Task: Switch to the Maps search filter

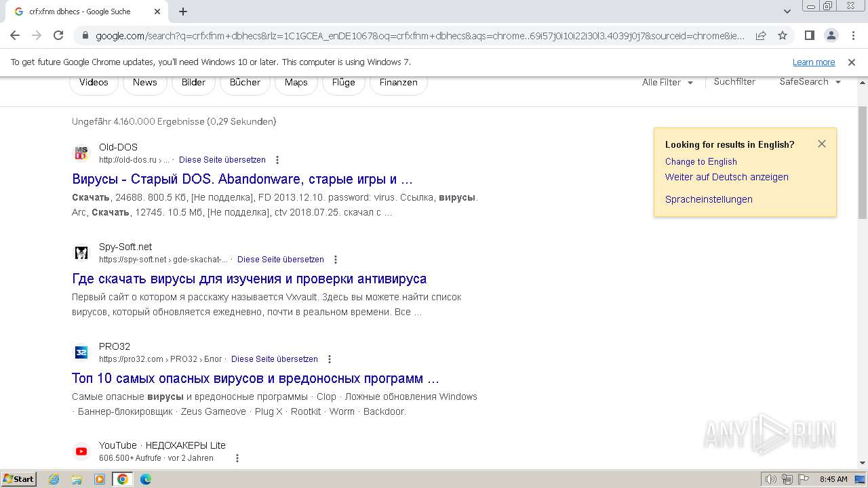Action: (296, 83)
